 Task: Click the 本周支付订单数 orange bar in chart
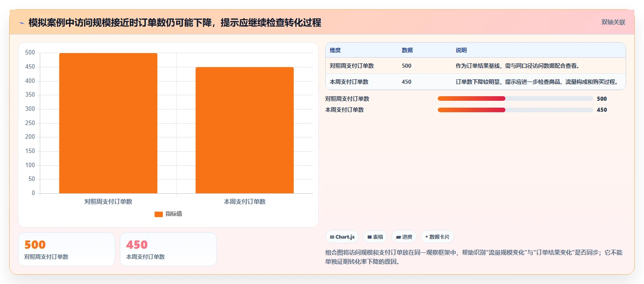click(x=245, y=130)
